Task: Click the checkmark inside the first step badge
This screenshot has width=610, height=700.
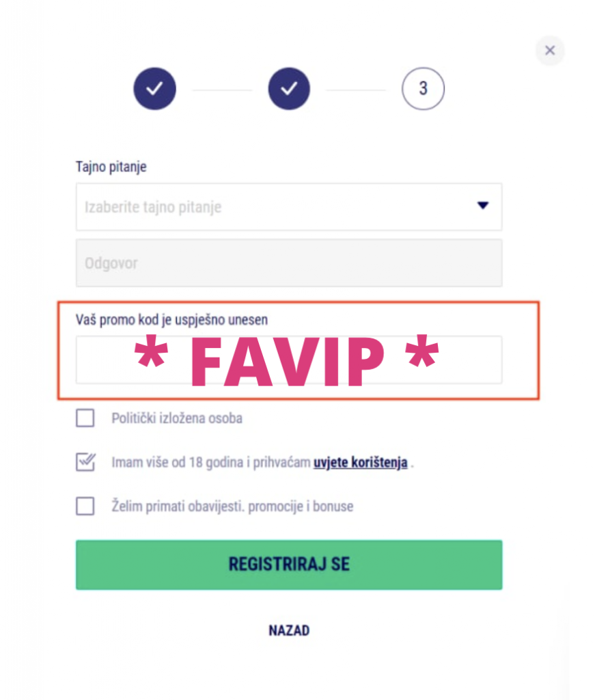Action: click(x=155, y=88)
